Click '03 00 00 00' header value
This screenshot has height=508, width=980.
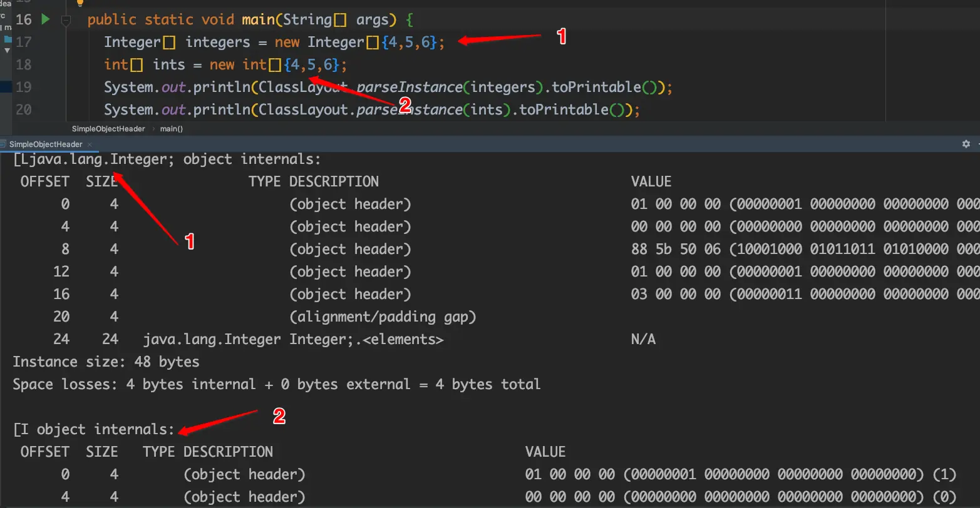[x=676, y=295]
